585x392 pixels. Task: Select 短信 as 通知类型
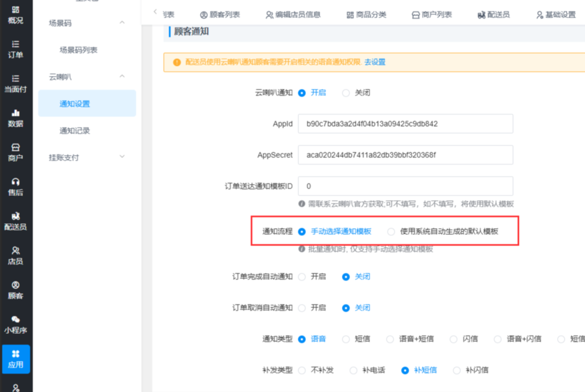point(346,339)
